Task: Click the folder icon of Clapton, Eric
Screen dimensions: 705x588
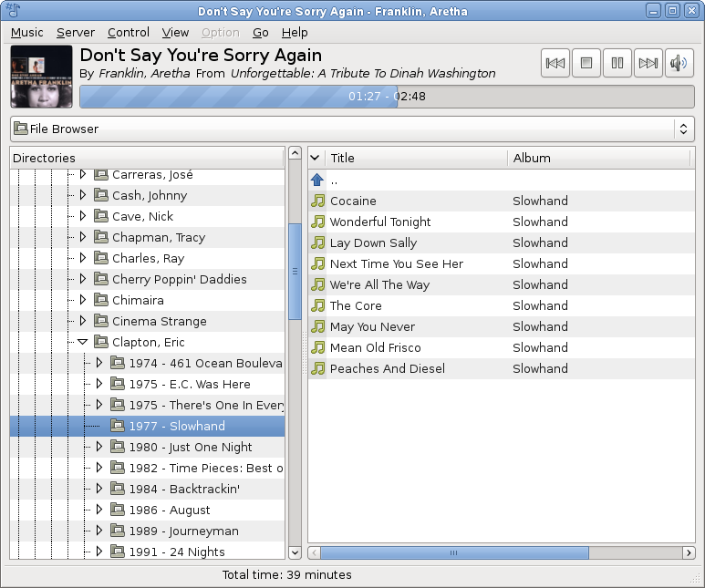Action: [100, 342]
